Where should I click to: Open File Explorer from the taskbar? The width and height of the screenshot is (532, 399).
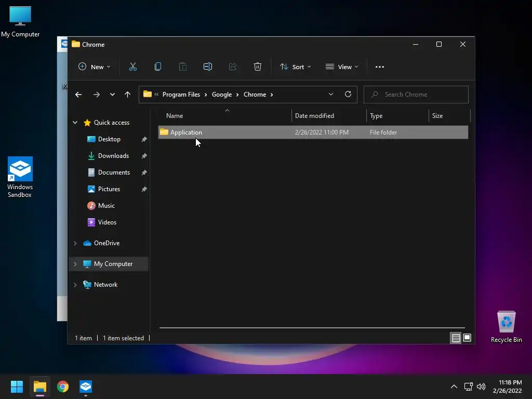point(40,387)
